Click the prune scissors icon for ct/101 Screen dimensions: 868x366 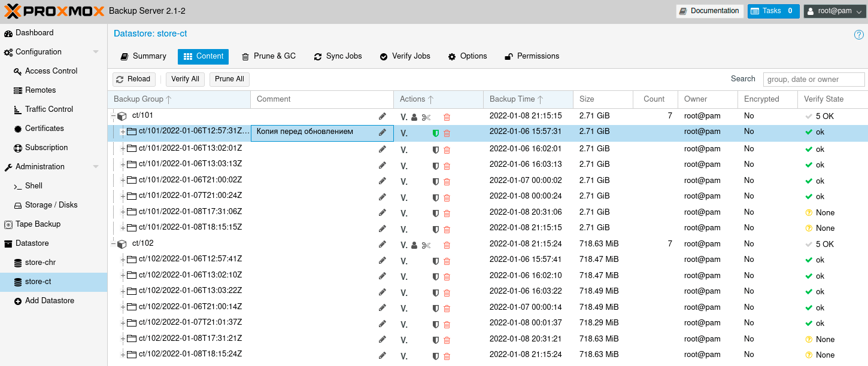[x=426, y=117]
